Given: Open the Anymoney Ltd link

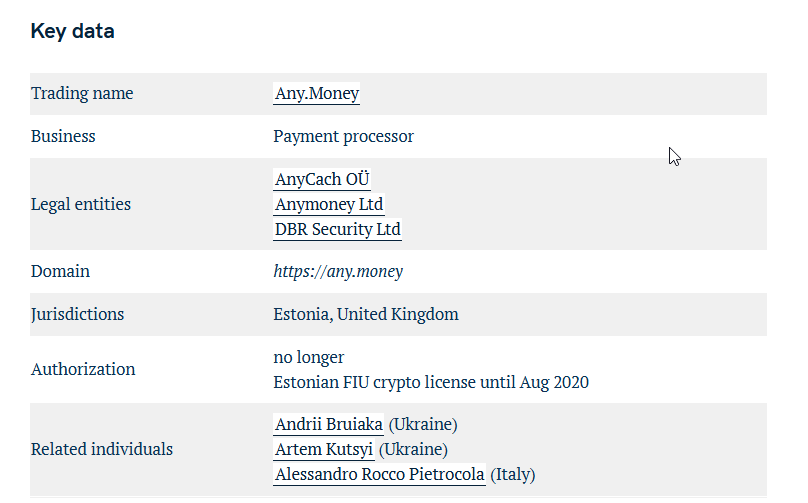Looking at the screenshot, I should [x=329, y=204].
